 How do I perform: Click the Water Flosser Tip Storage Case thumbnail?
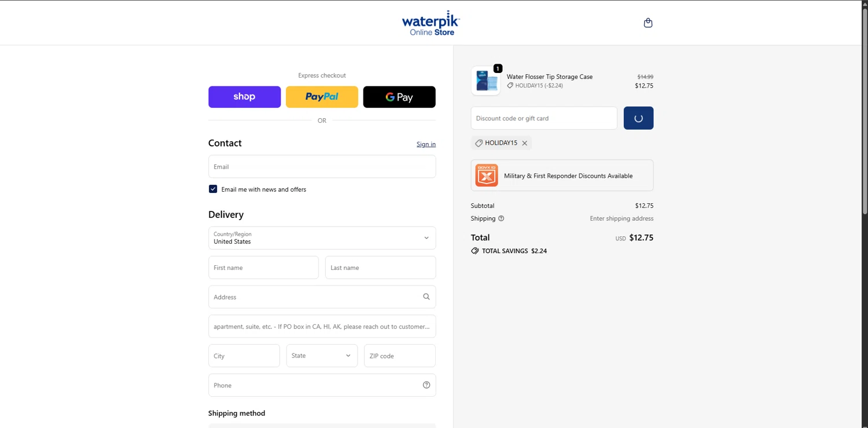tap(486, 81)
